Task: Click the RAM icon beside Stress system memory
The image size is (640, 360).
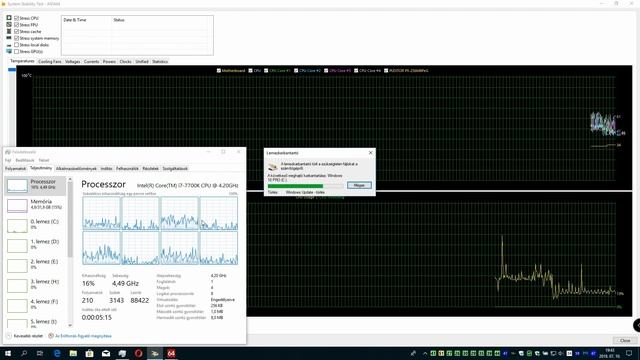Action: pos(9,38)
